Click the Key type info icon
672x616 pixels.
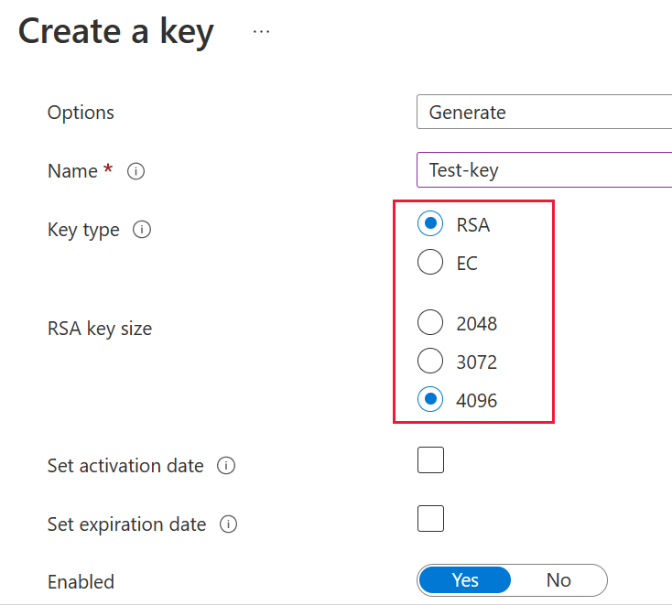142,230
